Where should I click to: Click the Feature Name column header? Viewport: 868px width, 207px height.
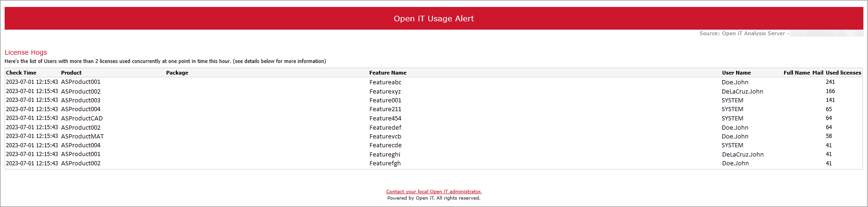pyautogui.click(x=387, y=73)
